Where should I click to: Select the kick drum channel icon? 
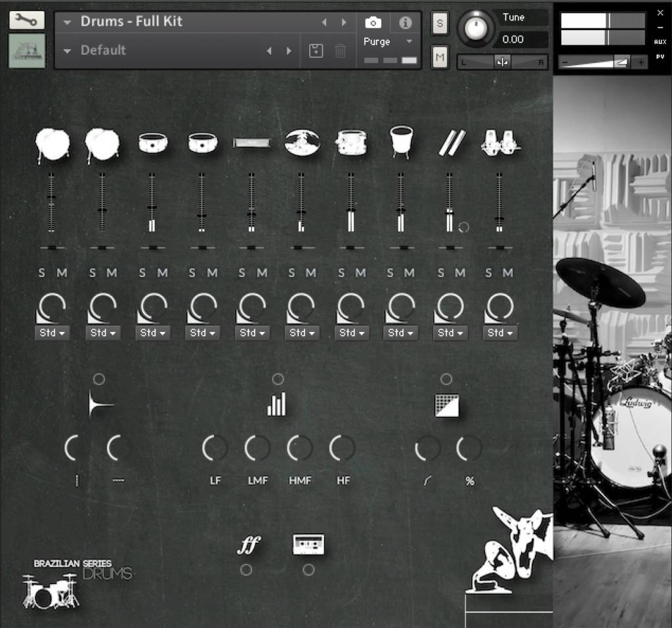tap(52, 142)
